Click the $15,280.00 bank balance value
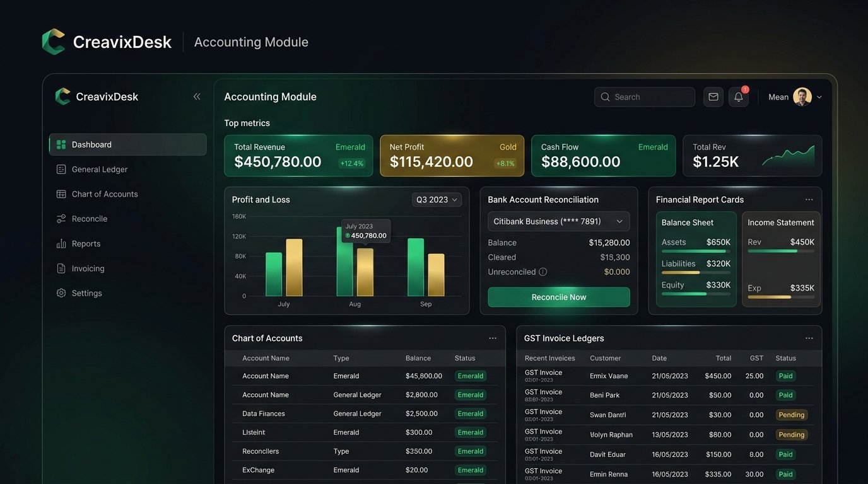Screen dimensions: 868x484 pyautogui.click(x=609, y=243)
